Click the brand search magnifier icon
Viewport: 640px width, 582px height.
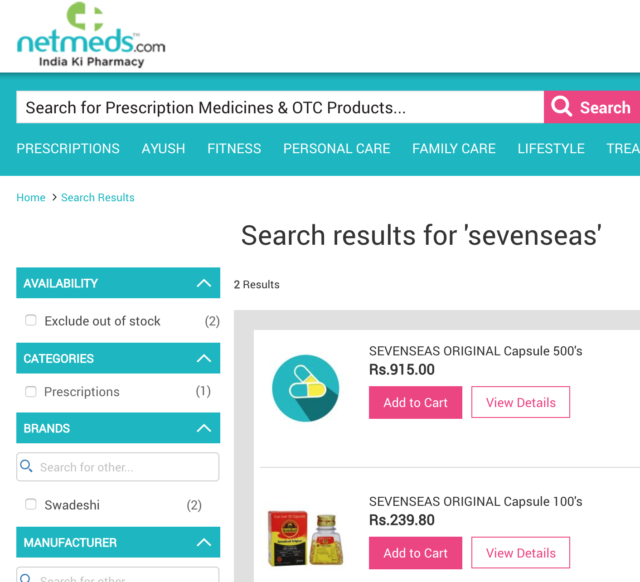click(x=28, y=466)
